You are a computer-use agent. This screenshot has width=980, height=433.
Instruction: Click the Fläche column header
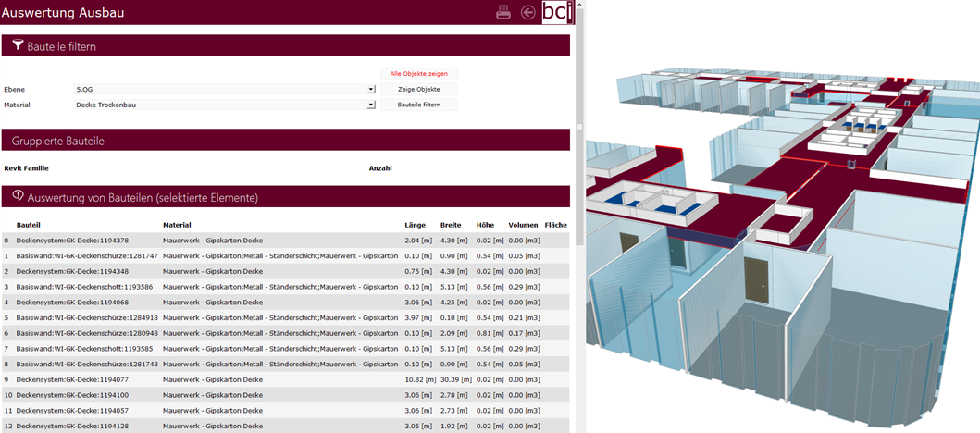555,224
